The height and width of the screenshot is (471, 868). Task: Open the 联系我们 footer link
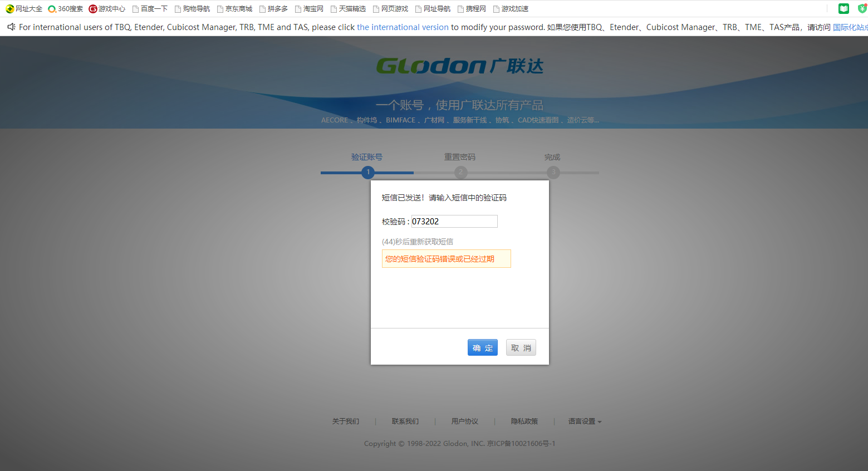[405, 421]
